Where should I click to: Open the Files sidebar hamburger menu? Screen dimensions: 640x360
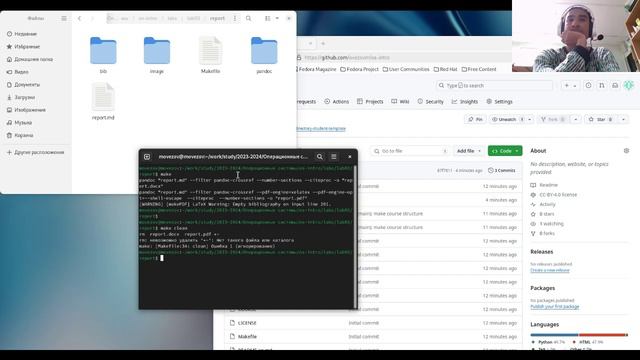(x=64, y=18)
